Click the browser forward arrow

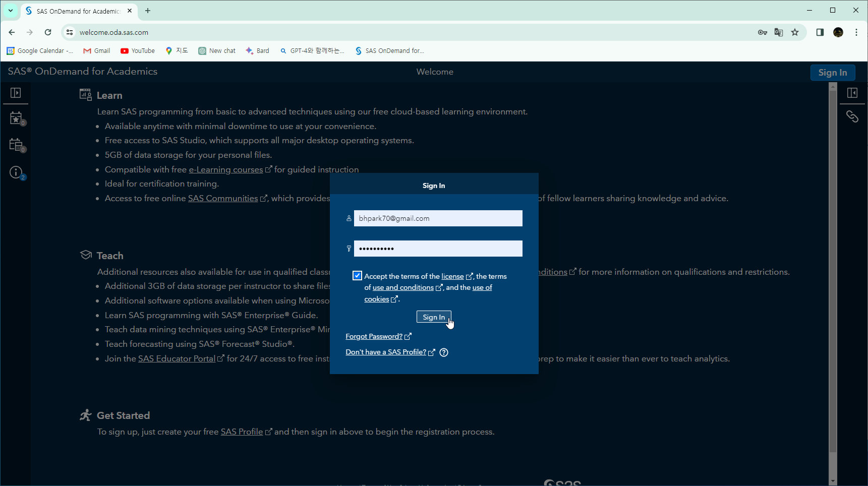pyautogui.click(x=30, y=32)
